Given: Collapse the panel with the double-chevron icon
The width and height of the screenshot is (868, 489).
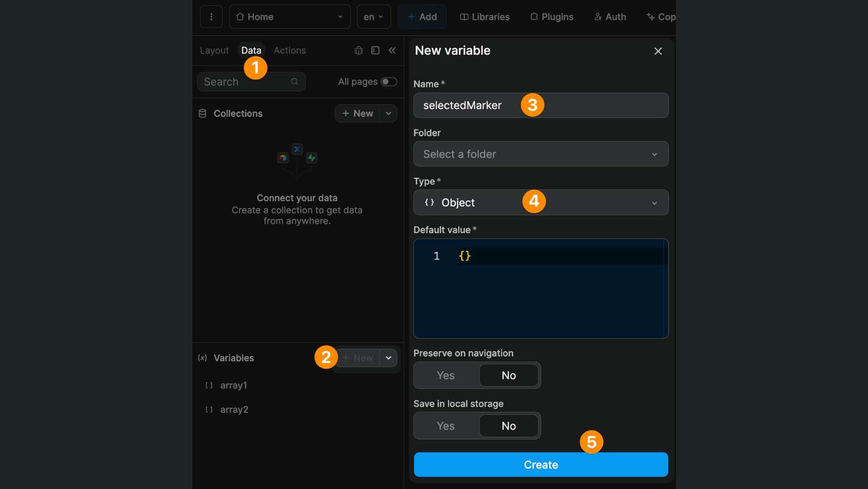Looking at the screenshot, I should [x=392, y=50].
